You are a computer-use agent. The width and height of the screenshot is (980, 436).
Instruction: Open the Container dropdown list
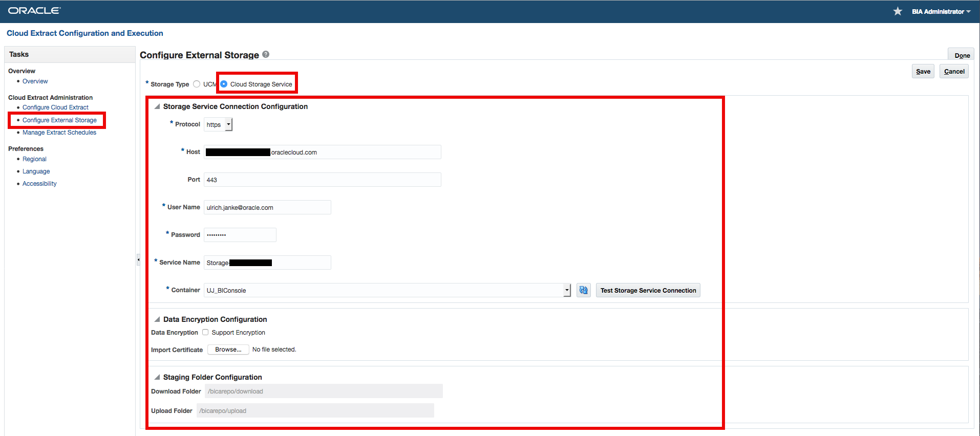click(567, 290)
